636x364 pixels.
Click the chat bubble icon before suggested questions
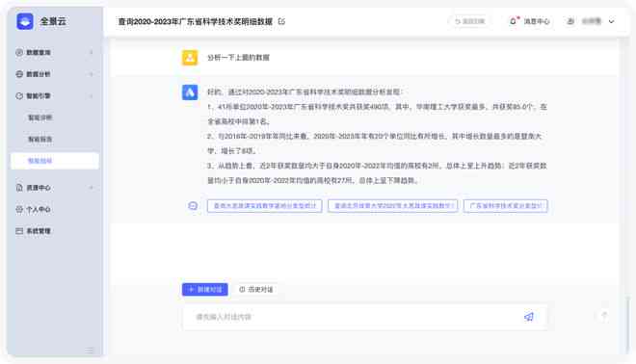point(193,206)
